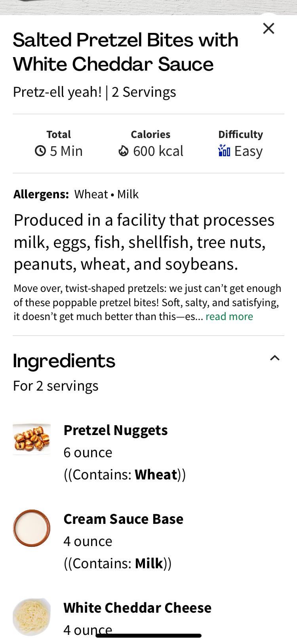Tap the "5 Min" total time value
This screenshot has height=644, width=297.
point(66,151)
